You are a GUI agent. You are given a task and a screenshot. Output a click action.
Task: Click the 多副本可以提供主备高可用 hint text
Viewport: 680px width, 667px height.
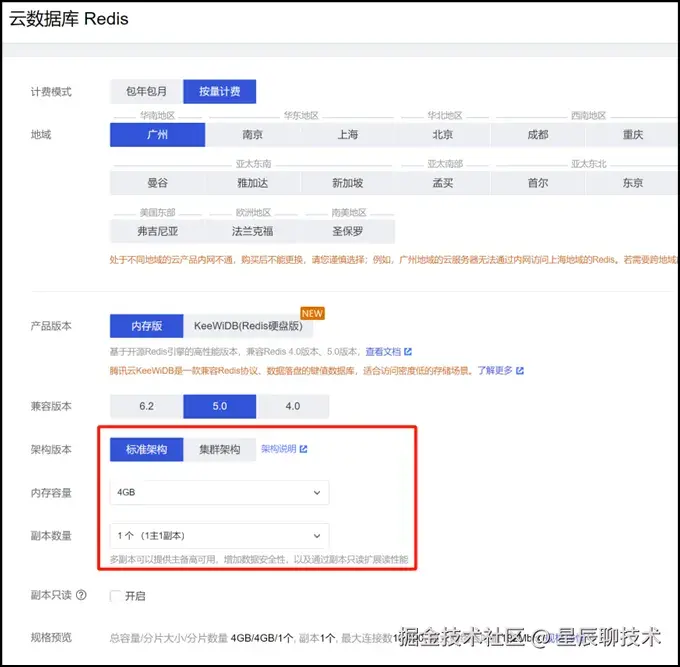click(x=259, y=560)
